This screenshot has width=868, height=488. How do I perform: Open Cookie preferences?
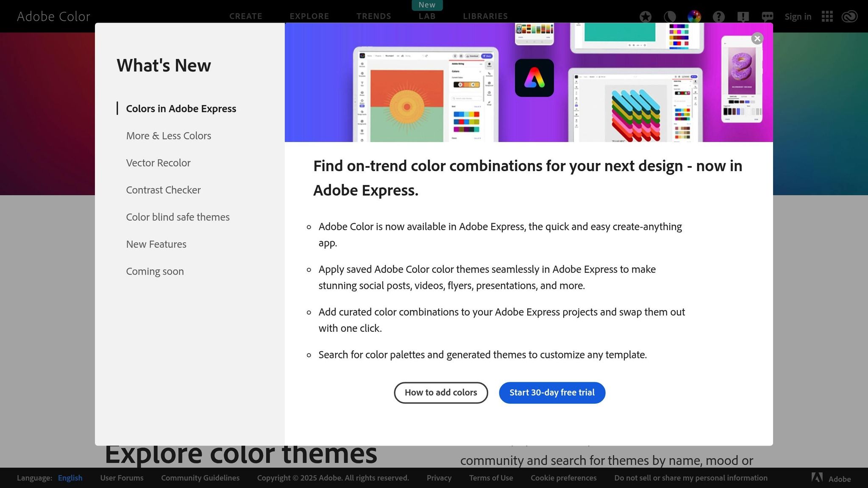tap(564, 477)
